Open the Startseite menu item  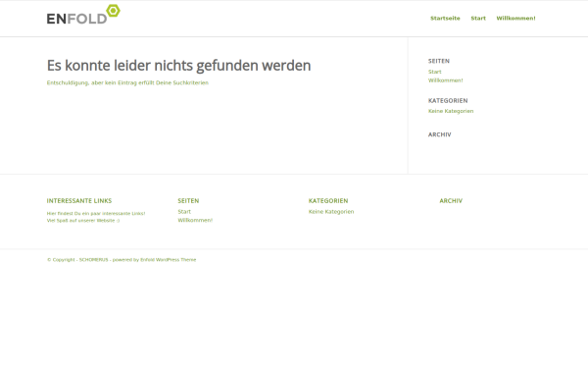click(x=445, y=18)
